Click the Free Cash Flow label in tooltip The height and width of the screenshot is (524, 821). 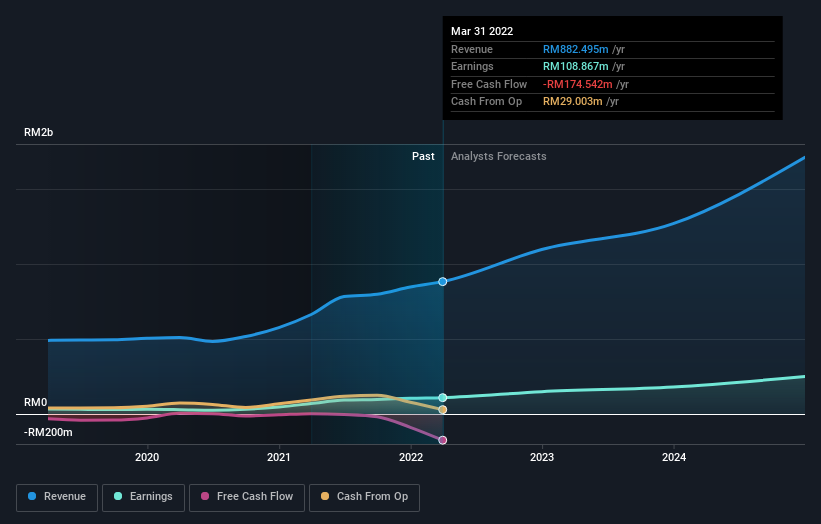(x=489, y=84)
